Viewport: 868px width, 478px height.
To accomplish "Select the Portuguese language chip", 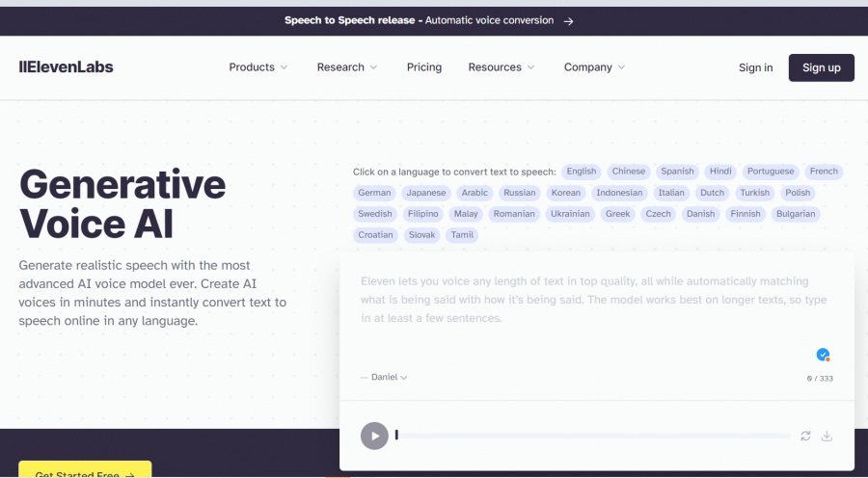I will click(x=771, y=172).
